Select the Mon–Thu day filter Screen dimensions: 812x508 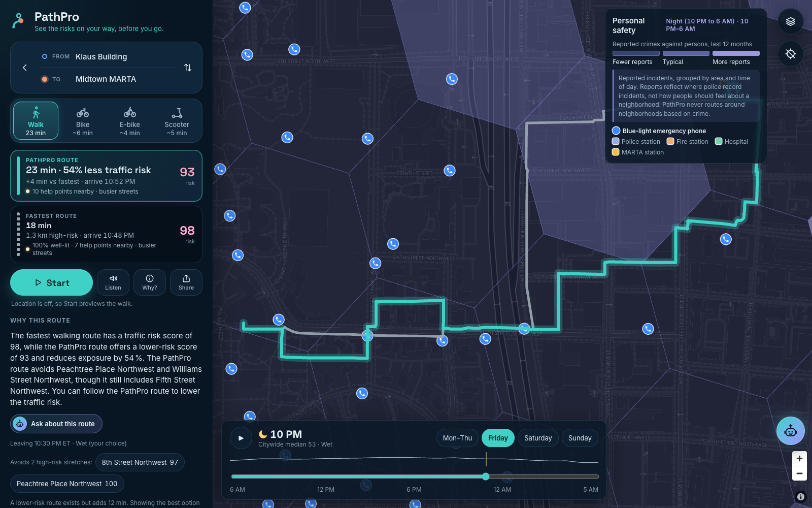click(x=457, y=438)
